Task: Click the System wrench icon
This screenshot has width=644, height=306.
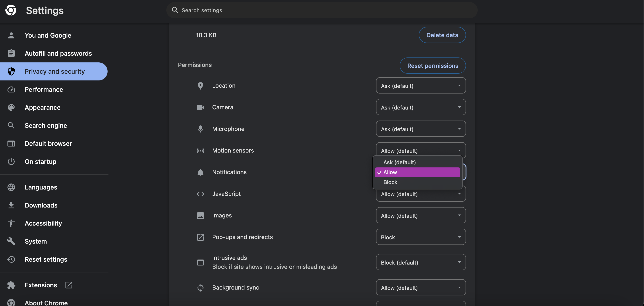Action: pos(11,241)
